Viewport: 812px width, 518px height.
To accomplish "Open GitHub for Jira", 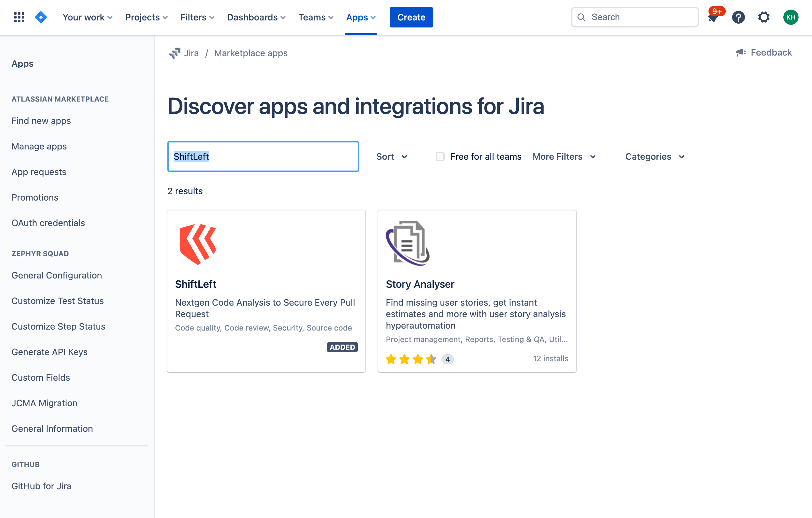I will tap(42, 486).
